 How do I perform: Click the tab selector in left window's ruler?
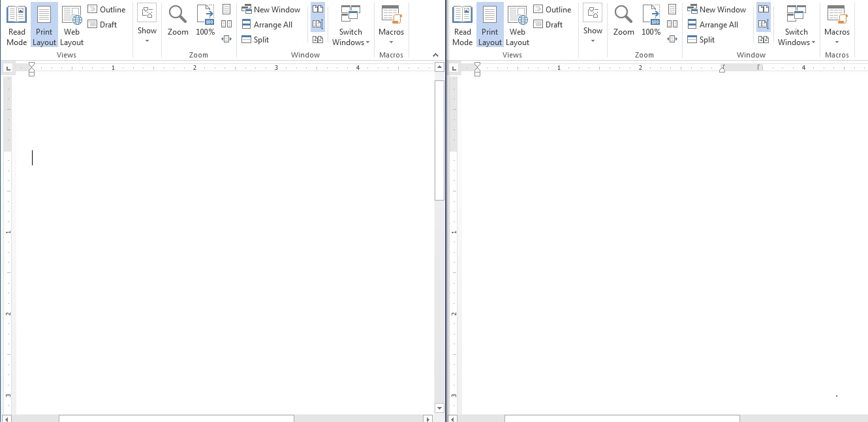(7, 67)
